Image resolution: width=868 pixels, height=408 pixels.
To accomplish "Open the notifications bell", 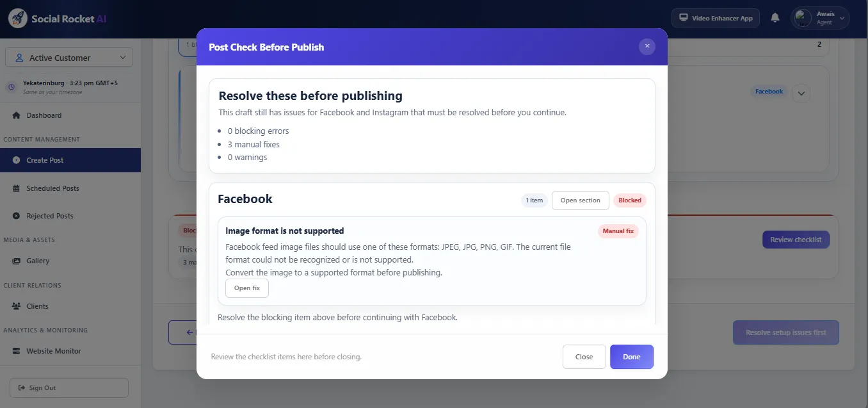I will point(775,18).
